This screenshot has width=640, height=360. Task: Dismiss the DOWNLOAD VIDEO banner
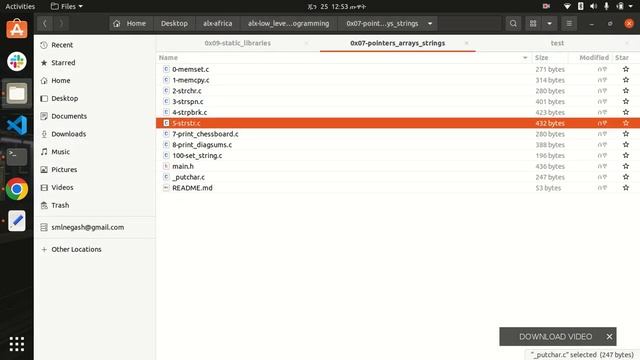click(609, 337)
